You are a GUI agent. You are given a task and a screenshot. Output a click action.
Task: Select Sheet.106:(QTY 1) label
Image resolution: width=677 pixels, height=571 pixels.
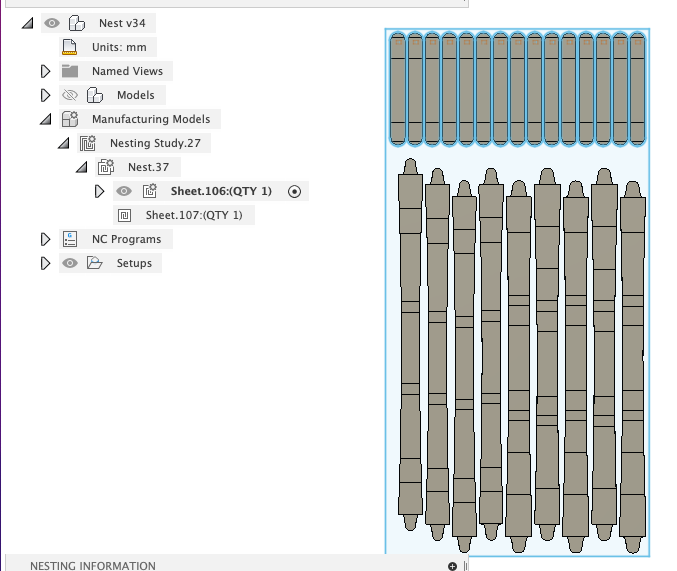(x=221, y=191)
